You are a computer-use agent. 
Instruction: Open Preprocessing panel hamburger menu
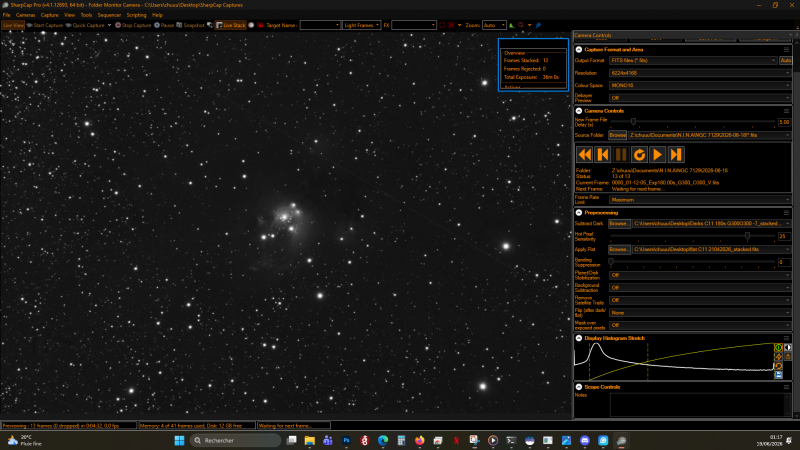coord(786,213)
